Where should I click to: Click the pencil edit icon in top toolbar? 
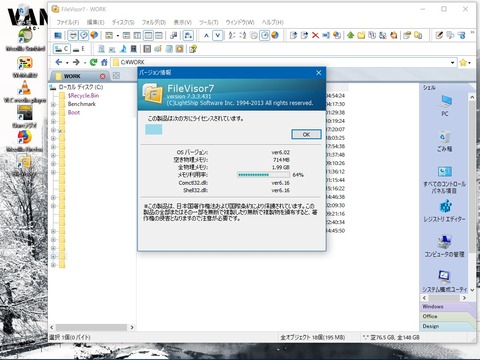click(x=439, y=35)
